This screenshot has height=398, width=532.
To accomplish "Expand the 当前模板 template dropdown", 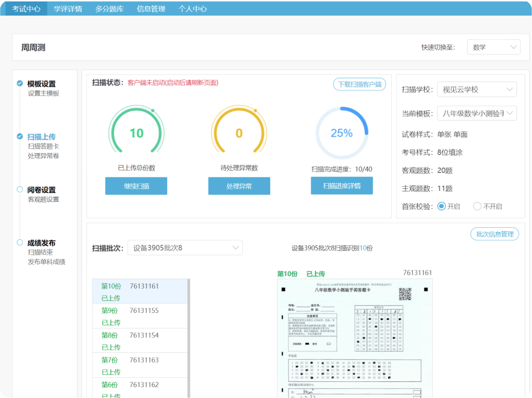I will click(476, 113).
